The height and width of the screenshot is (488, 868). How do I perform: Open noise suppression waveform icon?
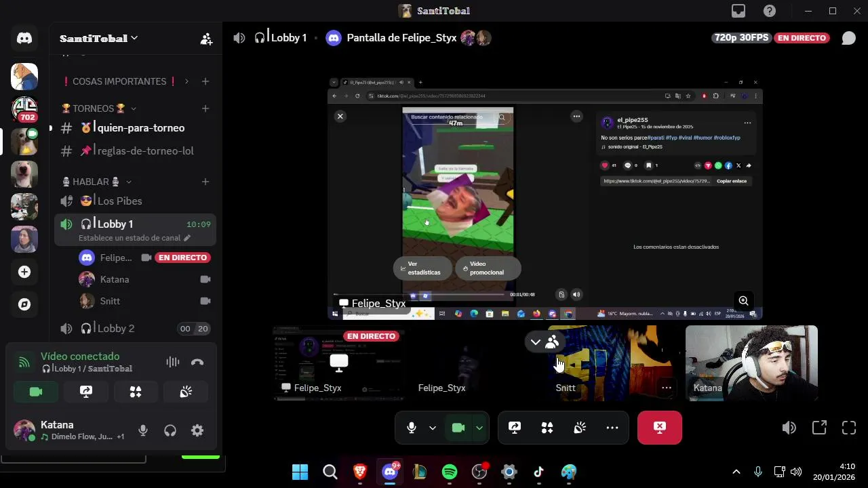(173, 362)
